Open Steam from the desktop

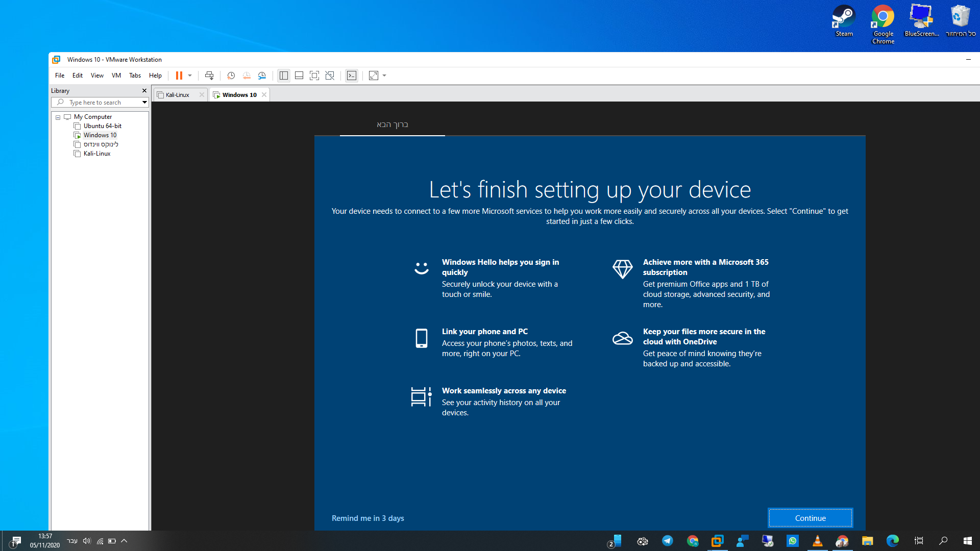[x=844, y=21]
